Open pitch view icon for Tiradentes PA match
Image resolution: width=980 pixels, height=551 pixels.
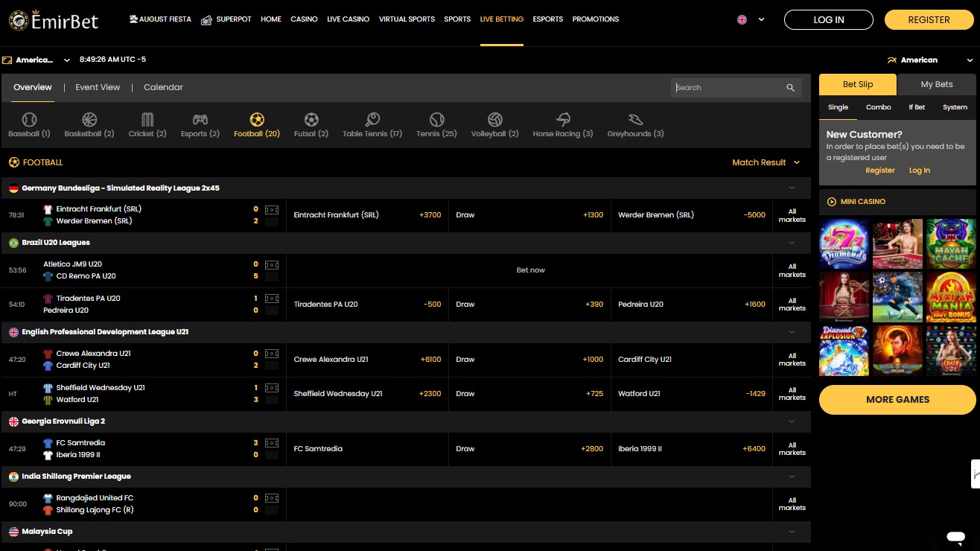[272, 299]
